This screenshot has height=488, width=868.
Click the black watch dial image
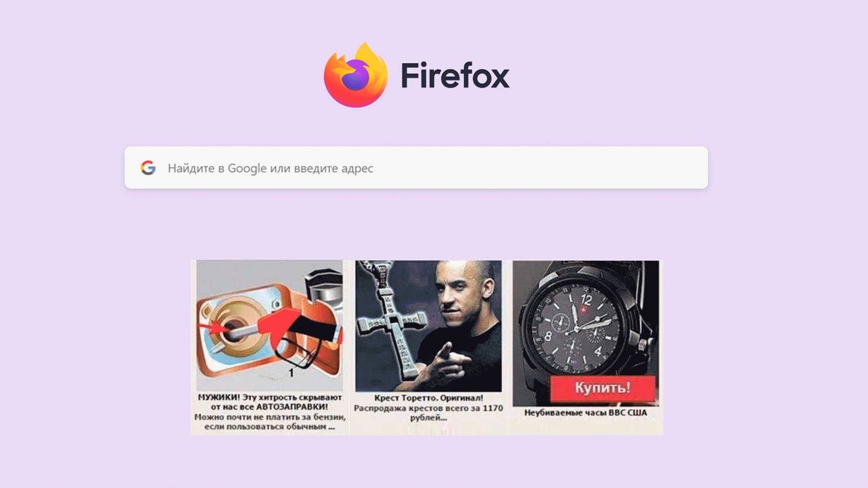tap(578, 328)
